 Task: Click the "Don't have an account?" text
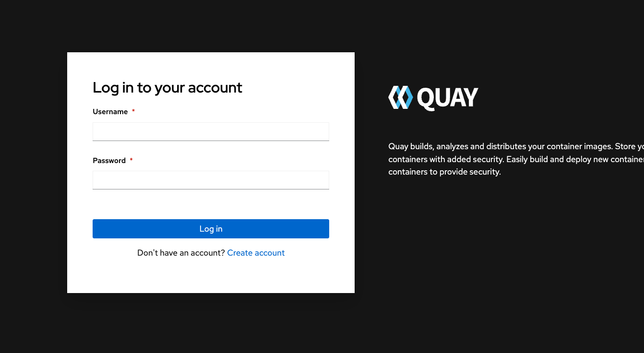[181, 253]
